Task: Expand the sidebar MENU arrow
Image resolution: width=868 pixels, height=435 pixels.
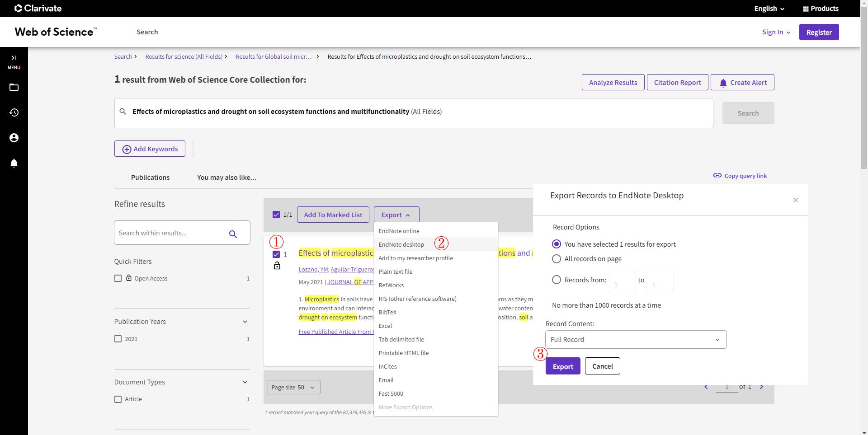Action: [14, 58]
